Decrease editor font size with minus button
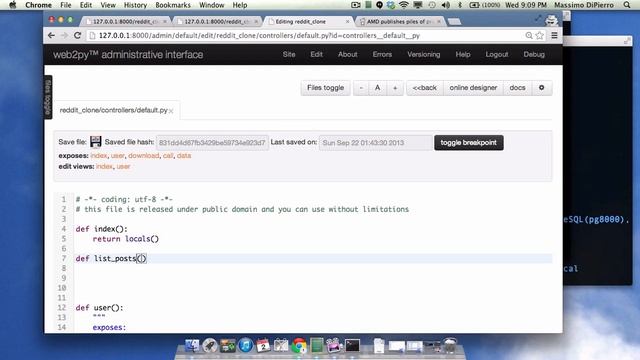The height and width of the screenshot is (360, 640). pos(361,88)
